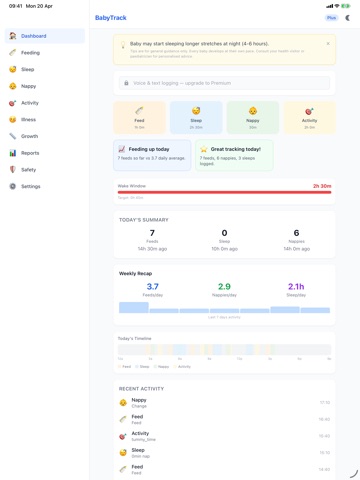Viewport: 360px width, 480px height.
Task: Open the Nappy Change recent activity row
Action: 224,403
